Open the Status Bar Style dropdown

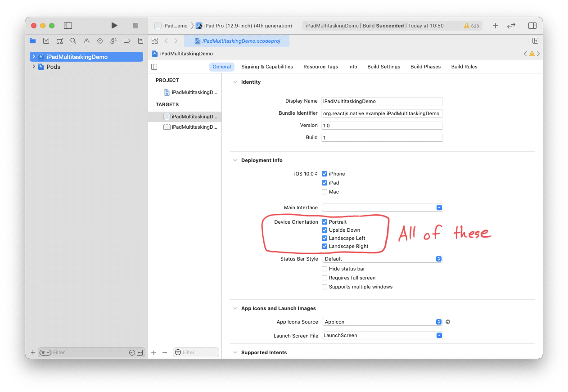pos(382,259)
